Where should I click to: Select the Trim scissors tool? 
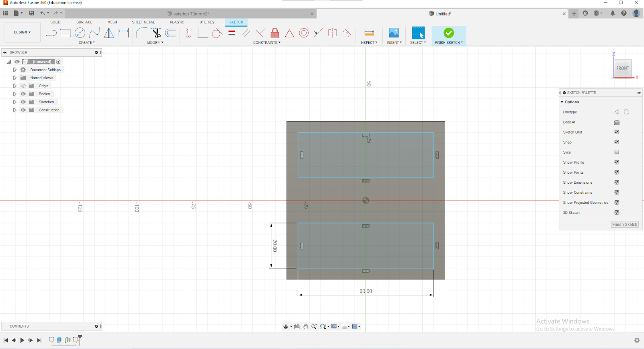point(156,33)
